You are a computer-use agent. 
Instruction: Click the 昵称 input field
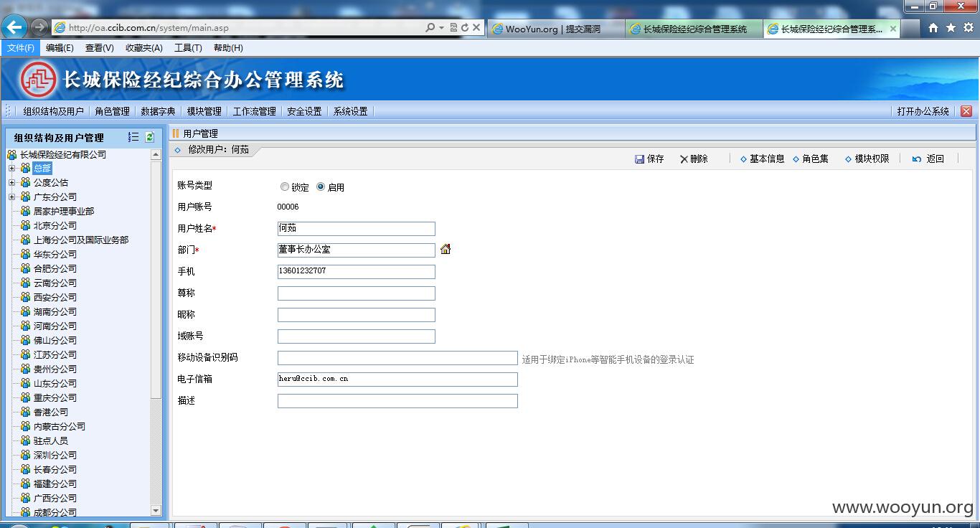pos(357,315)
